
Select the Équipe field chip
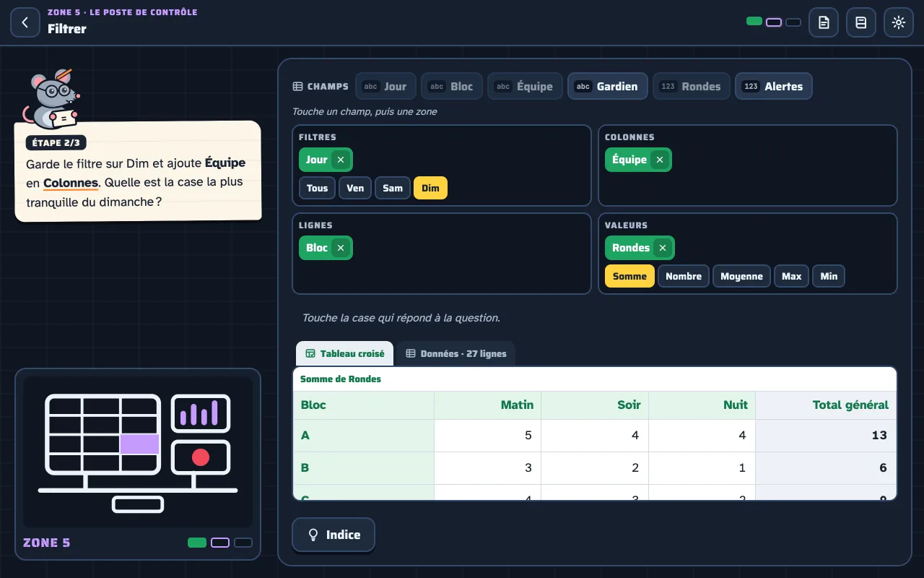(x=525, y=87)
